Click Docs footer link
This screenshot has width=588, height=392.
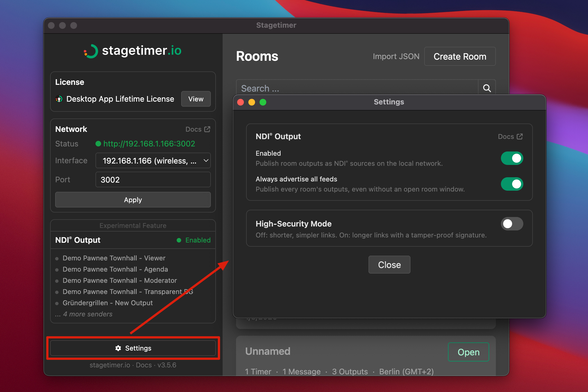pyautogui.click(x=144, y=365)
